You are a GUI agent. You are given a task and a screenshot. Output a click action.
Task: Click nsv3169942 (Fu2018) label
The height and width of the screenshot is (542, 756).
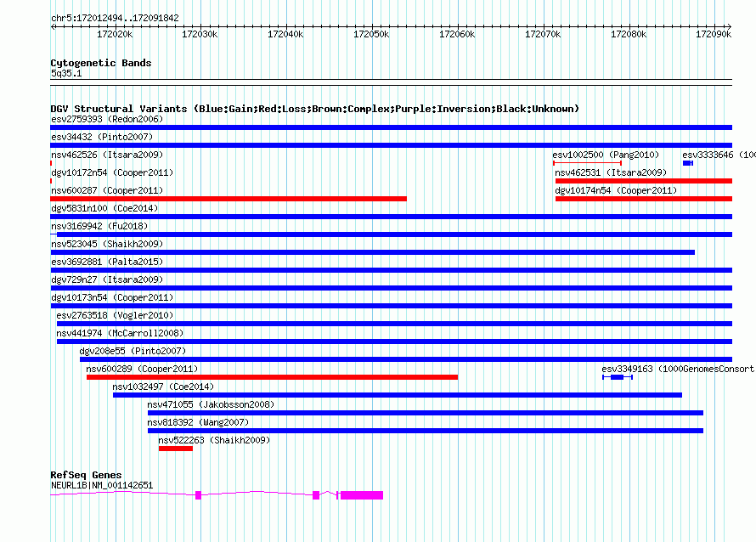pyautogui.click(x=99, y=226)
